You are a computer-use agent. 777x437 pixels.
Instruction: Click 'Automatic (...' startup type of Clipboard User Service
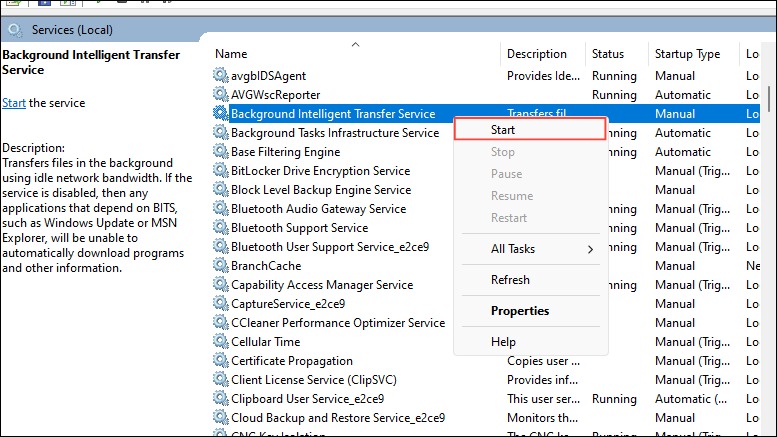pos(691,399)
